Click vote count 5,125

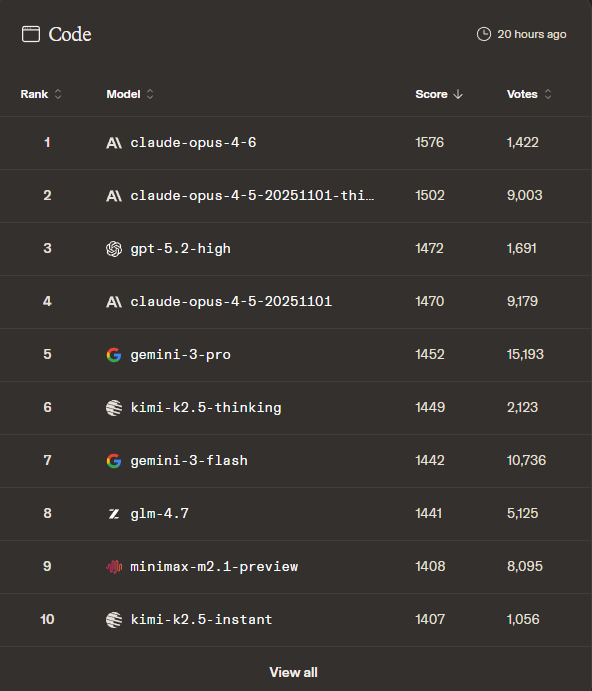(522, 513)
